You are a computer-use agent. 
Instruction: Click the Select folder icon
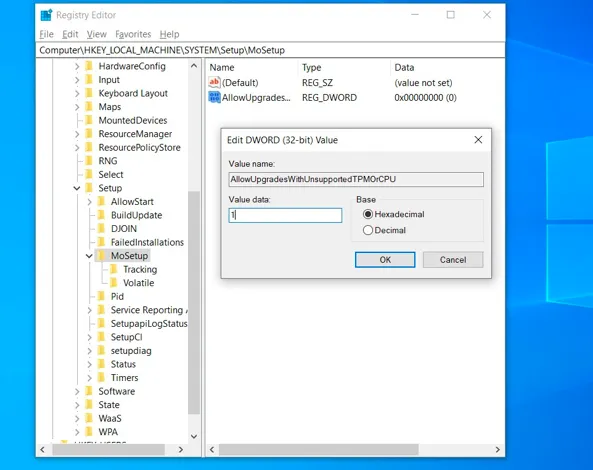[89, 174]
